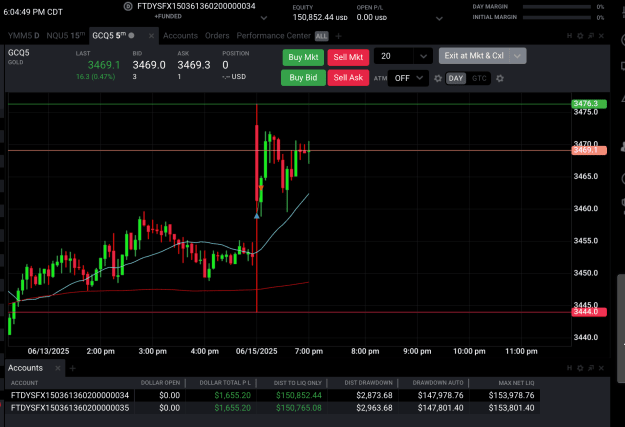The image size is (625, 427).
Task: Open Accounts panel settings gear
Action: click(x=580, y=368)
